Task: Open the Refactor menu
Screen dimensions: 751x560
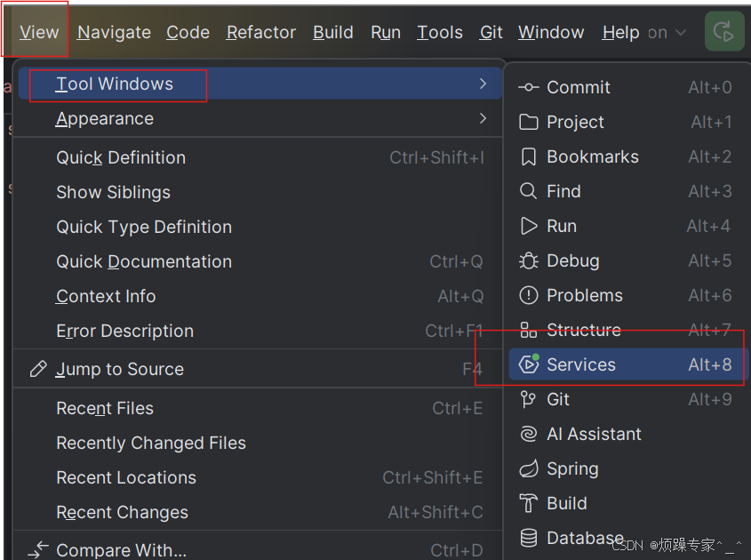Action: 261,33
